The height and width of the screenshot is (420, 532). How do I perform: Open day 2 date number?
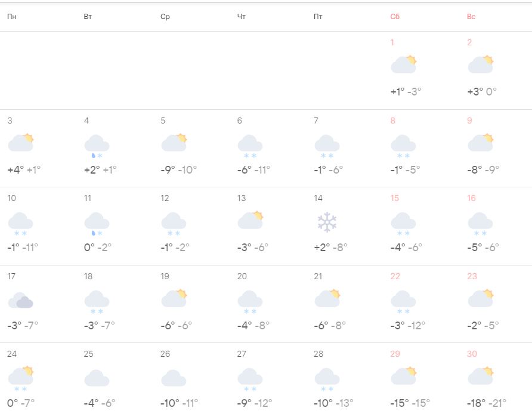pyautogui.click(x=469, y=42)
